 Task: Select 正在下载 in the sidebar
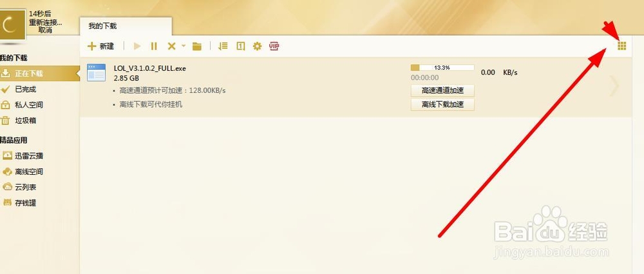click(x=40, y=73)
